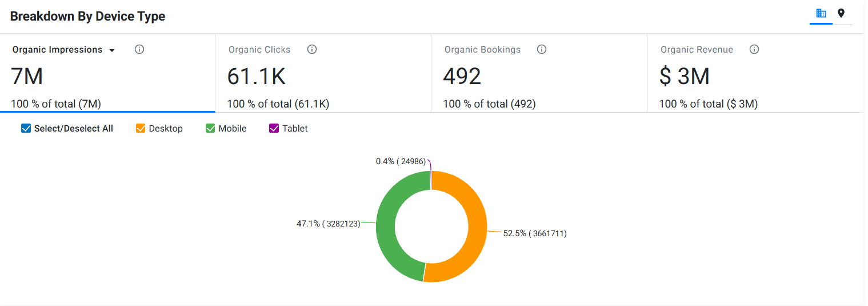Click '100 % of total (7M)' text
Screen dimensions: 868x306
[x=56, y=104]
